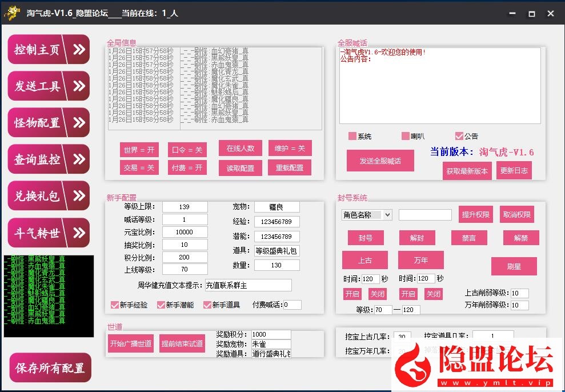Click the chevron icon beside 发送工具

[79, 86]
